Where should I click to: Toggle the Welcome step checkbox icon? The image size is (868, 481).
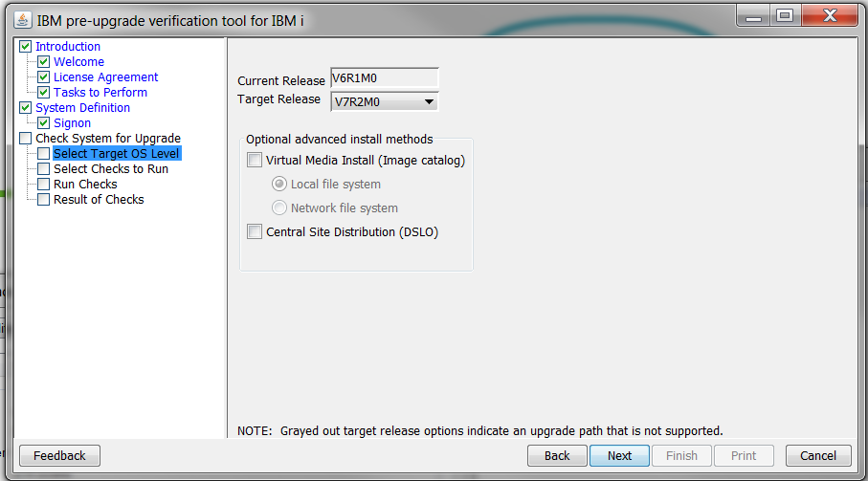pyautogui.click(x=44, y=61)
